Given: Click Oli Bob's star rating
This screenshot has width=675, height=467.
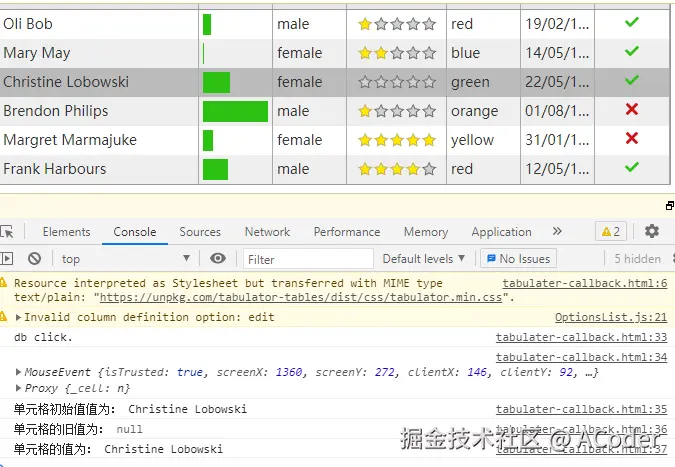Looking at the screenshot, I should pyautogui.click(x=396, y=24).
